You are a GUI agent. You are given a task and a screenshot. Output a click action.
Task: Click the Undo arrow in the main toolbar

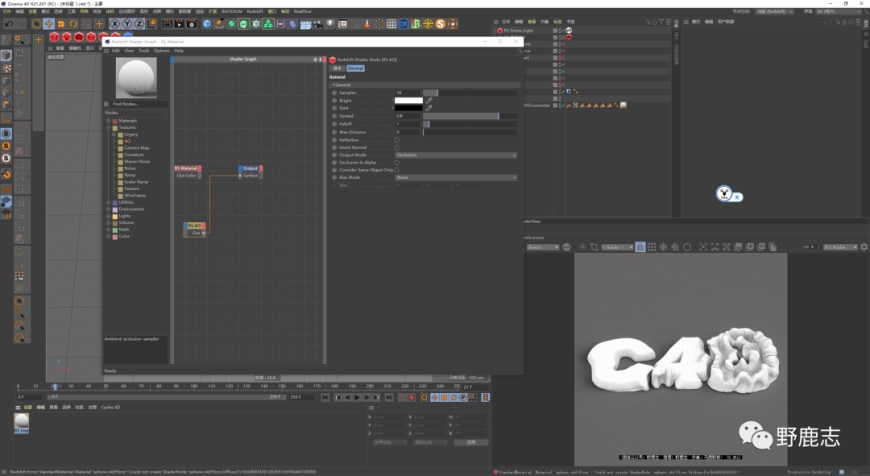9,24
